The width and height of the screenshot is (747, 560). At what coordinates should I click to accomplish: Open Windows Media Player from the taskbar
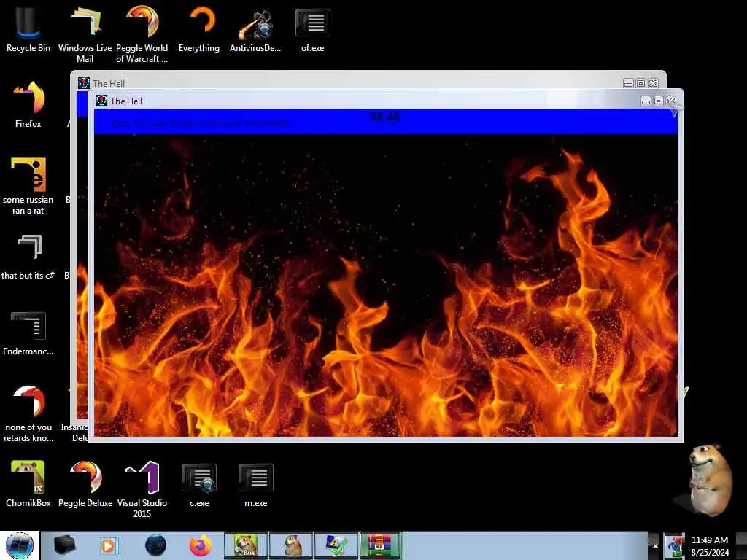coord(109,545)
